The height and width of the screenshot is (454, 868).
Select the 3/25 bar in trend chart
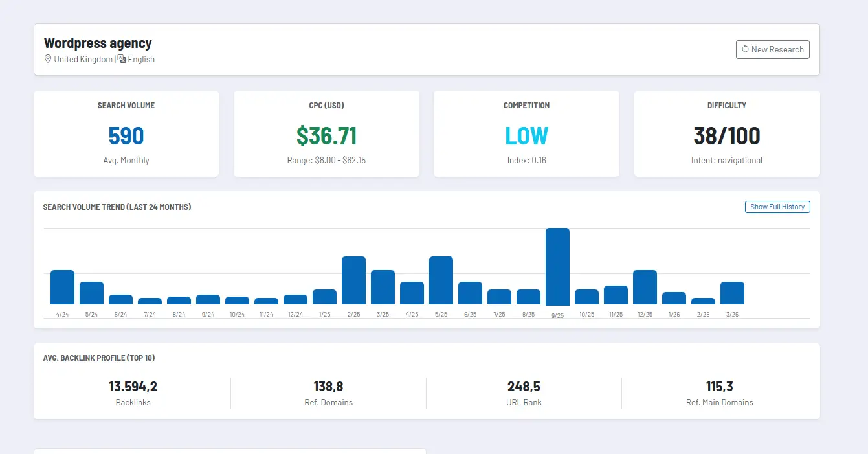[x=383, y=287]
